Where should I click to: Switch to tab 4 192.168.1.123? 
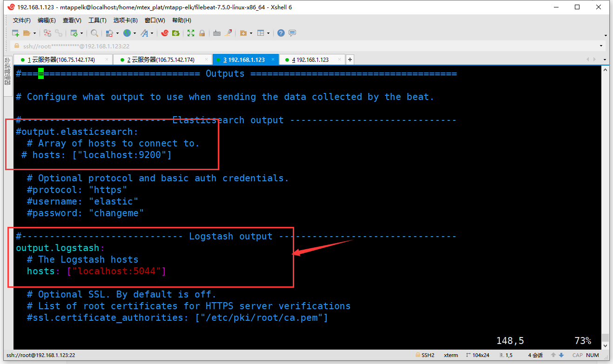click(312, 60)
